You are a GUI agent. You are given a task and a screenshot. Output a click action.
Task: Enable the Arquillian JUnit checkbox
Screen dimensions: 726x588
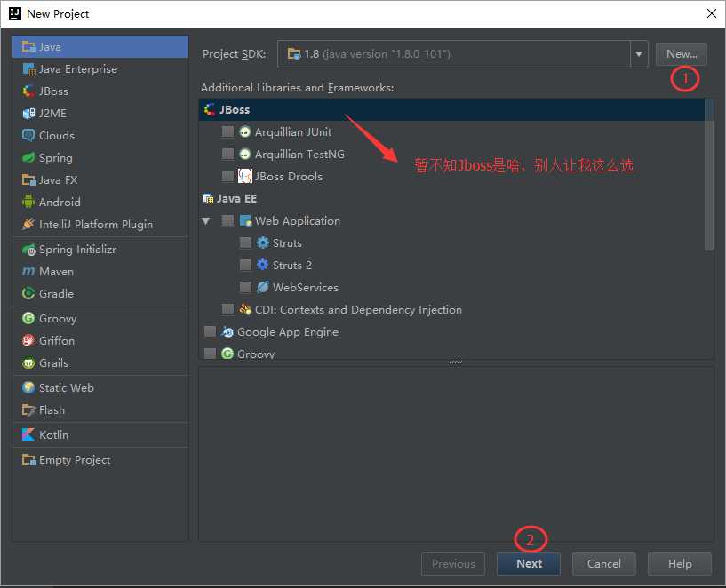click(x=227, y=131)
